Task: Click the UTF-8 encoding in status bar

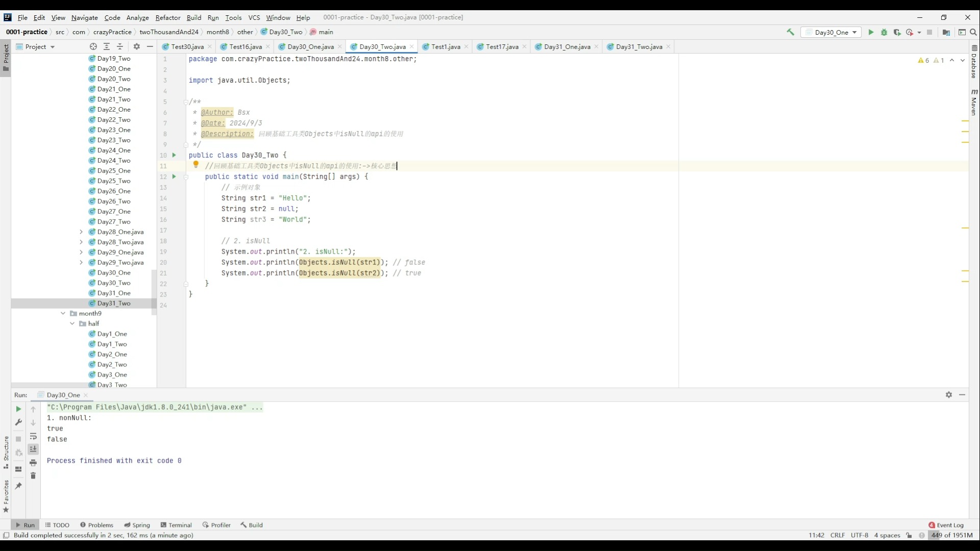Action: click(860, 535)
